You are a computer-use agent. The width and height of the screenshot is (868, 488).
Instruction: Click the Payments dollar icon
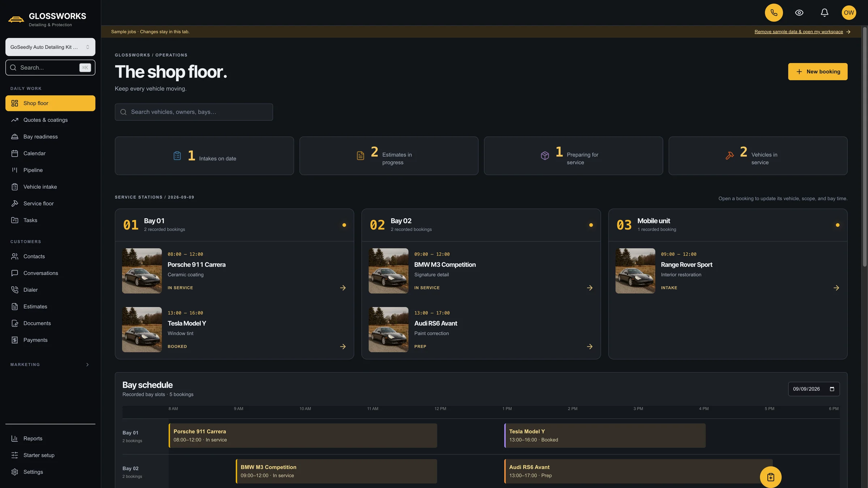(x=14, y=340)
